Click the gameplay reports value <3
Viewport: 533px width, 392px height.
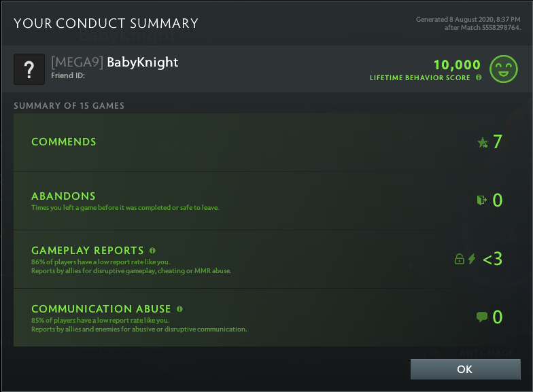click(492, 259)
